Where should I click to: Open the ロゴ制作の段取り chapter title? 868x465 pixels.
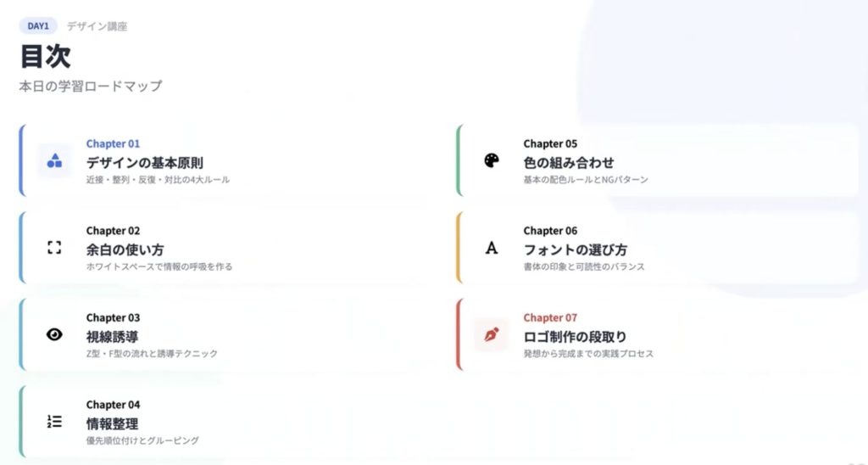(x=575, y=336)
